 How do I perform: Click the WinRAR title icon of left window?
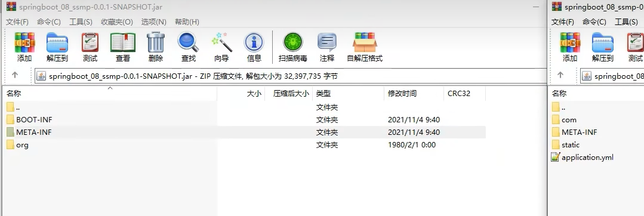[11, 7]
